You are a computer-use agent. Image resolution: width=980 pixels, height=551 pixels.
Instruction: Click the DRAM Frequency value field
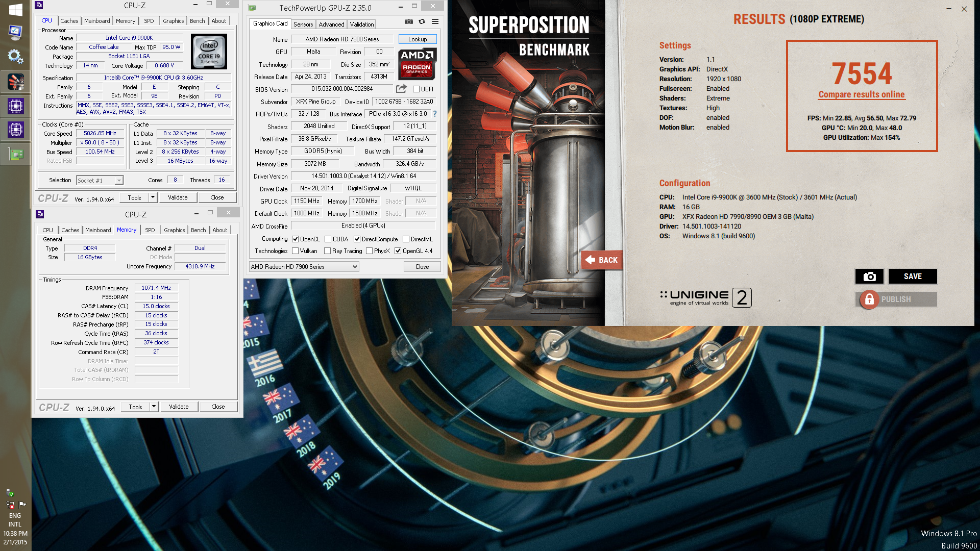click(x=156, y=288)
